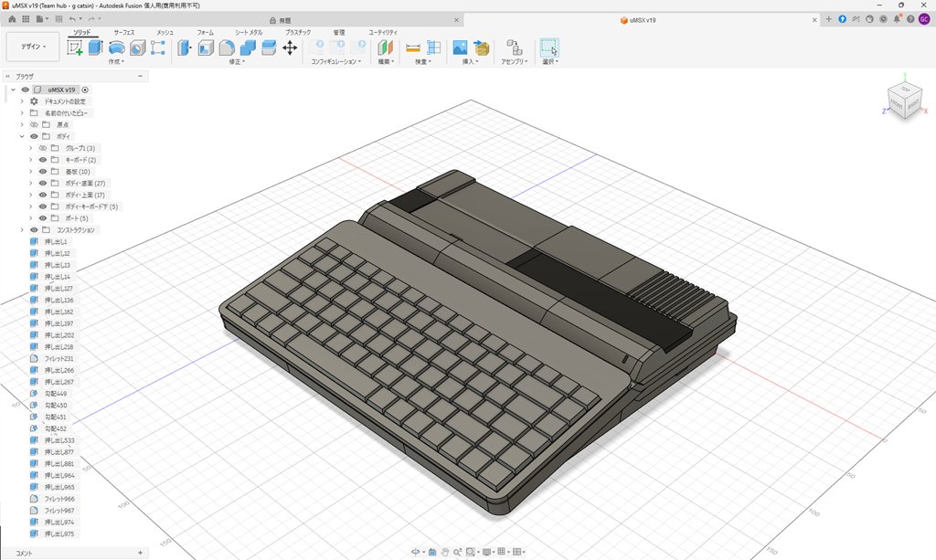Select the Shell tool in 修正 group
Image resolution: width=936 pixels, height=560 pixels.
206,48
